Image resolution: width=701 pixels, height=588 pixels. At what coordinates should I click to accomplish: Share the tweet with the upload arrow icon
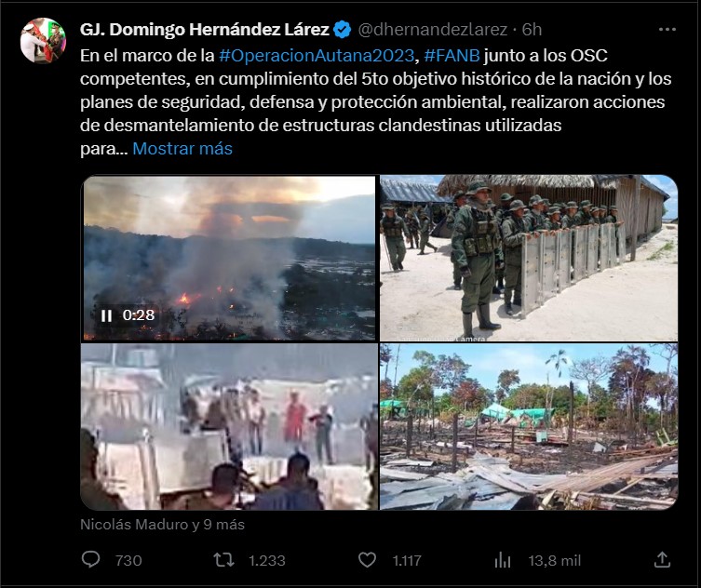tap(662, 559)
